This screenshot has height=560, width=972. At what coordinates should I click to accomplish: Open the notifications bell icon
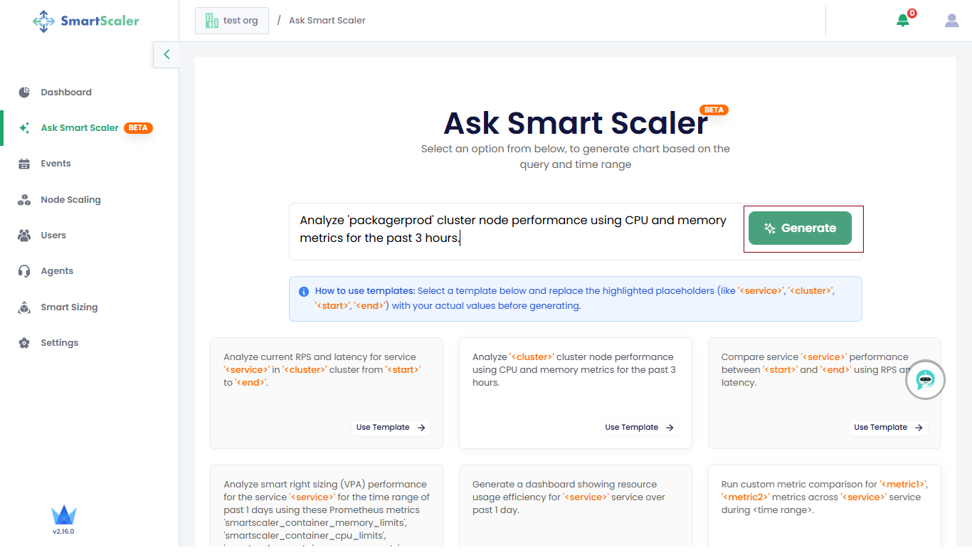pos(903,20)
